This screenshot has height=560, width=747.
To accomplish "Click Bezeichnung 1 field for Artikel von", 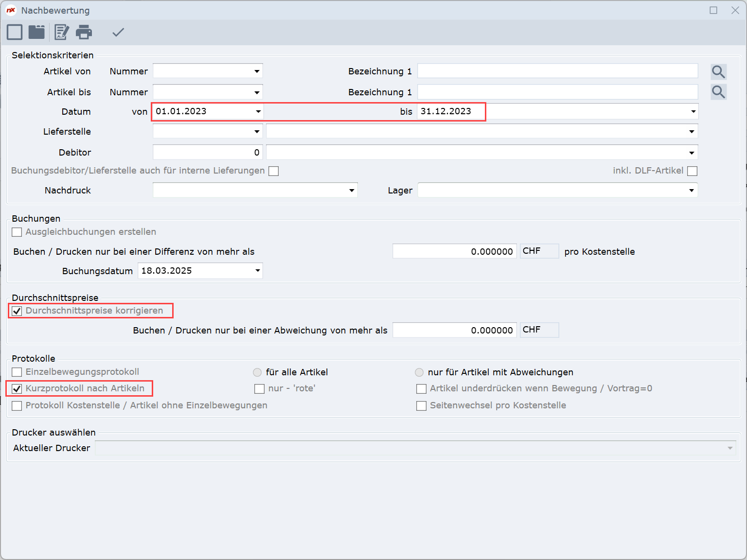I will pyautogui.click(x=557, y=71).
